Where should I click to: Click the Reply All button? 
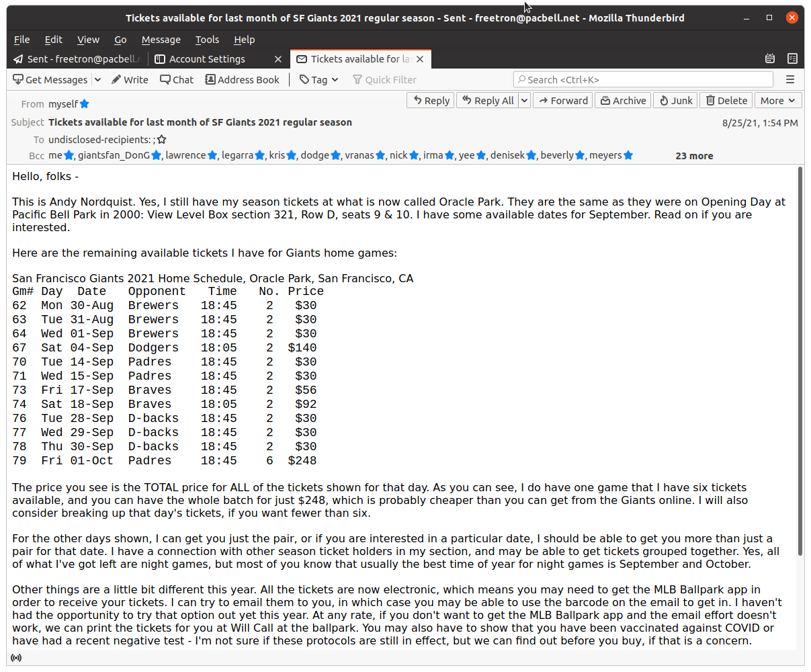point(487,101)
